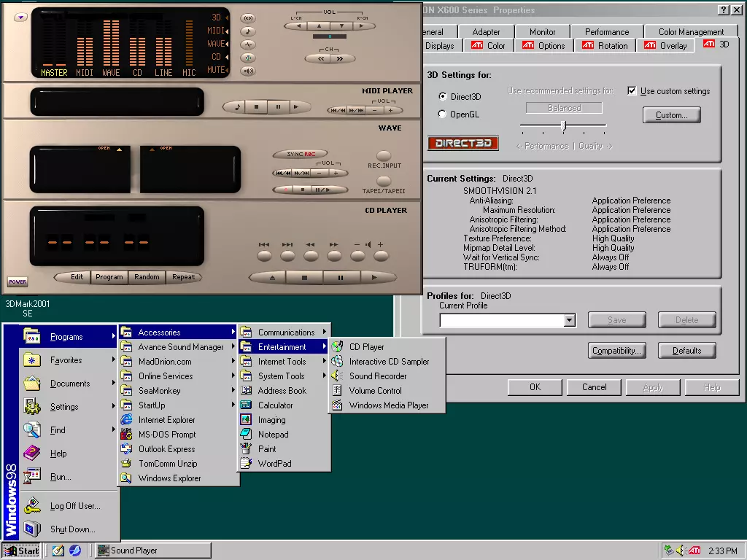Enable Repeat in CD Player
This screenshot has height=560, width=747.
183,277
